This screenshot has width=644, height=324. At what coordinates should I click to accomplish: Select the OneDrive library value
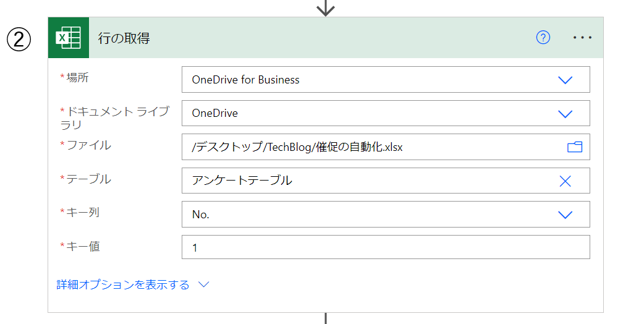[x=215, y=113]
